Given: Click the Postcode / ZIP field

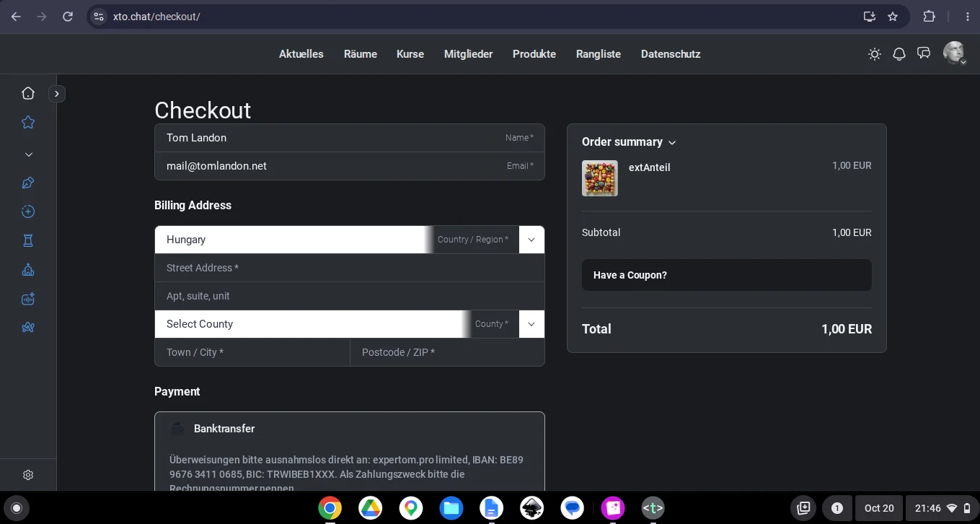Looking at the screenshot, I should 447,352.
